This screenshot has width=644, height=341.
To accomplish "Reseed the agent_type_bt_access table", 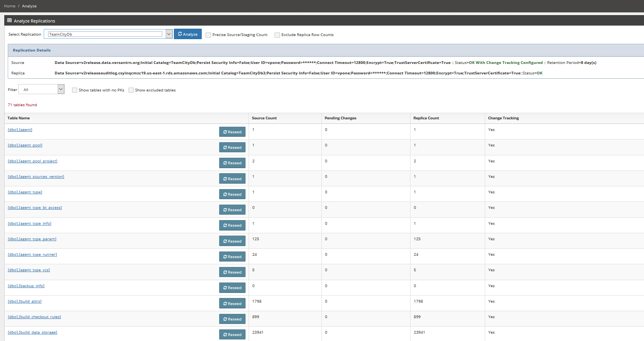I will click(x=232, y=210).
